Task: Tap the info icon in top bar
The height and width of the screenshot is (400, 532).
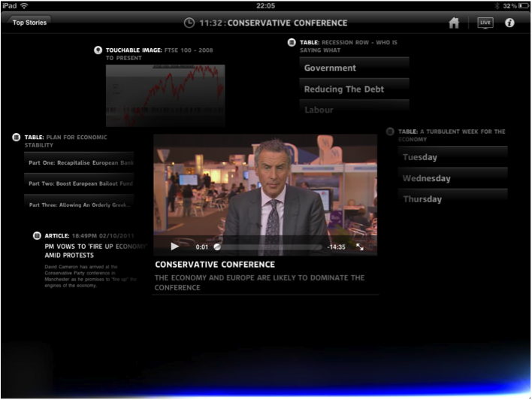Action: click(509, 23)
